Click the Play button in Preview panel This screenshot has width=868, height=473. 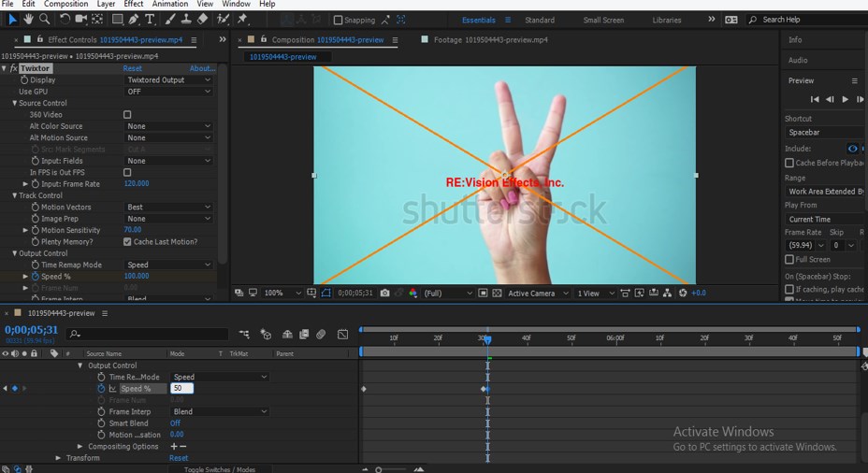pos(846,99)
